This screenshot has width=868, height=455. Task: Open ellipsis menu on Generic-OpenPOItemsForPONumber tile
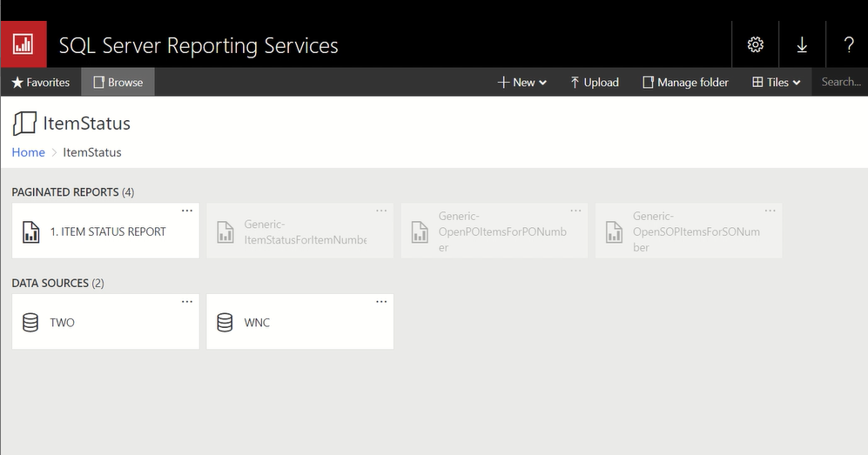coord(575,211)
